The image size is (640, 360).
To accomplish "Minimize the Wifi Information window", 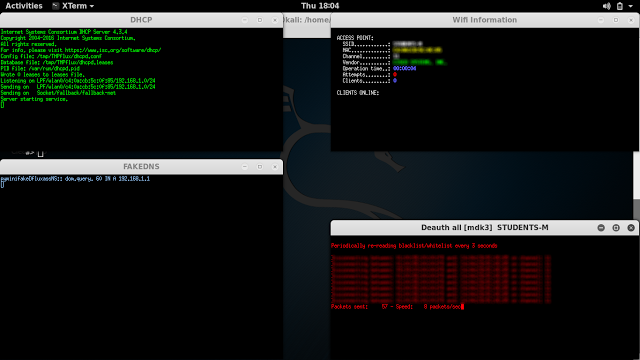I will pyautogui.click(x=601, y=20).
